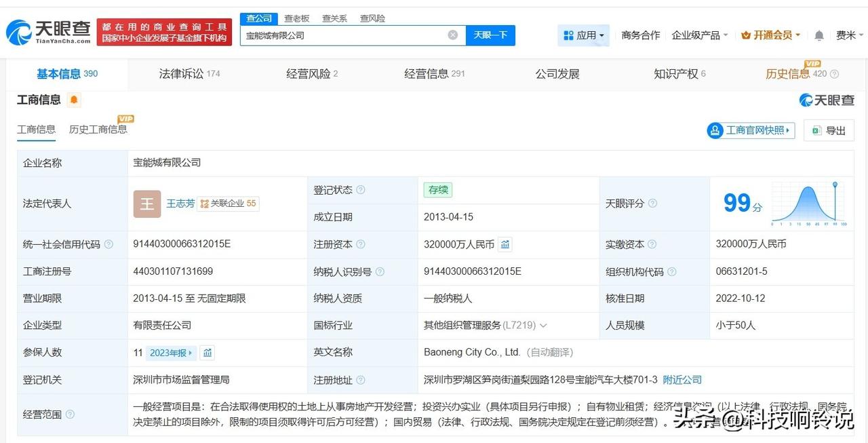Click the 天眼查 logo in header

coord(49,31)
